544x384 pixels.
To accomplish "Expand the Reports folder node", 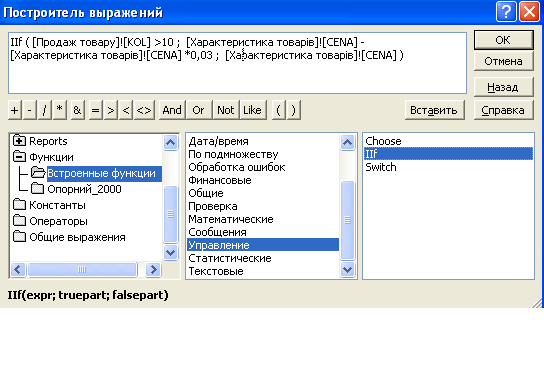I will 19,141.
